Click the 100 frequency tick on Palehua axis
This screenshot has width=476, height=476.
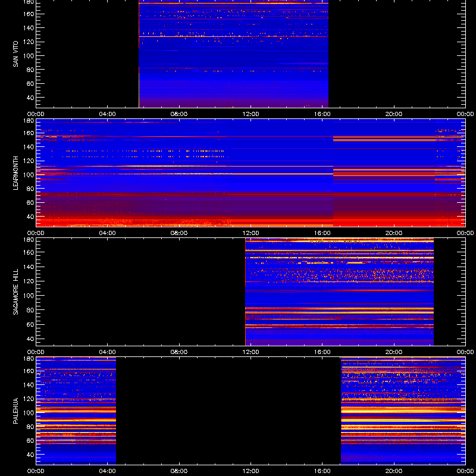29,412
